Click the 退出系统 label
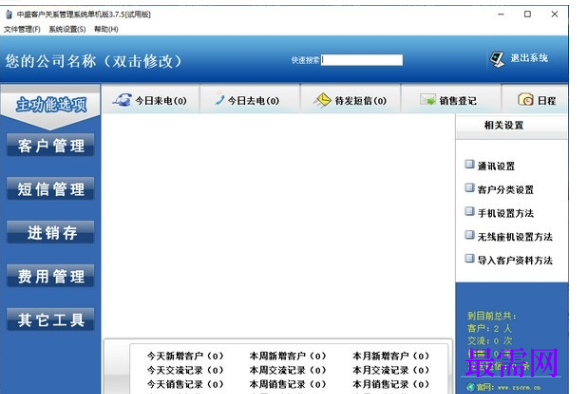Image resolution: width=577 pixels, height=394 pixels. pos(529,58)
